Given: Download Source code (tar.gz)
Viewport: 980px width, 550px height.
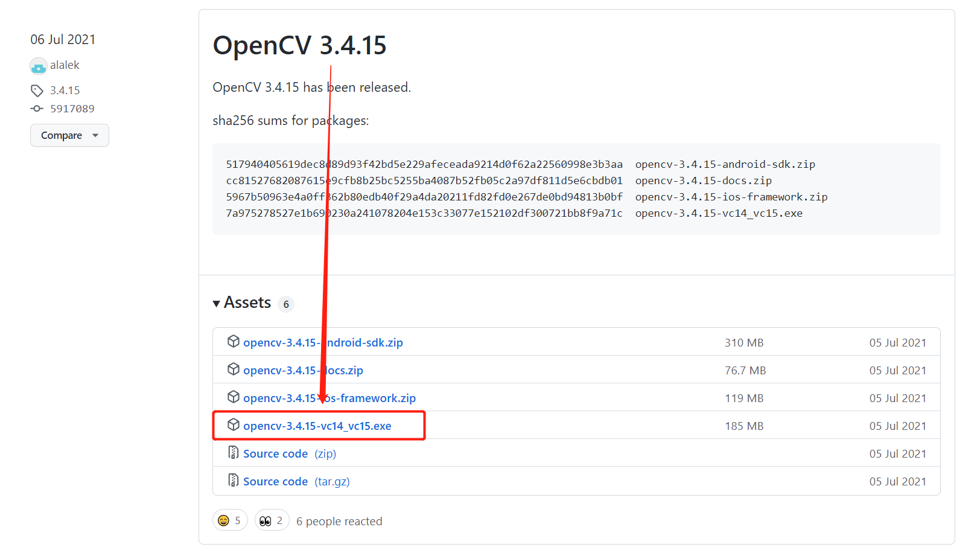Looking at the screenshot, I should tap(296, 481).
